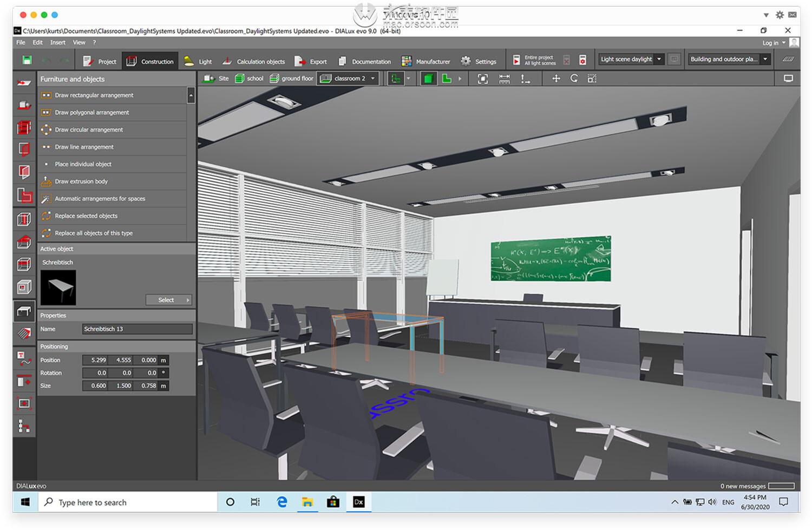Click the move object cross-arrows icon
The width and height of the screenshot is (812, 530).
556,78
